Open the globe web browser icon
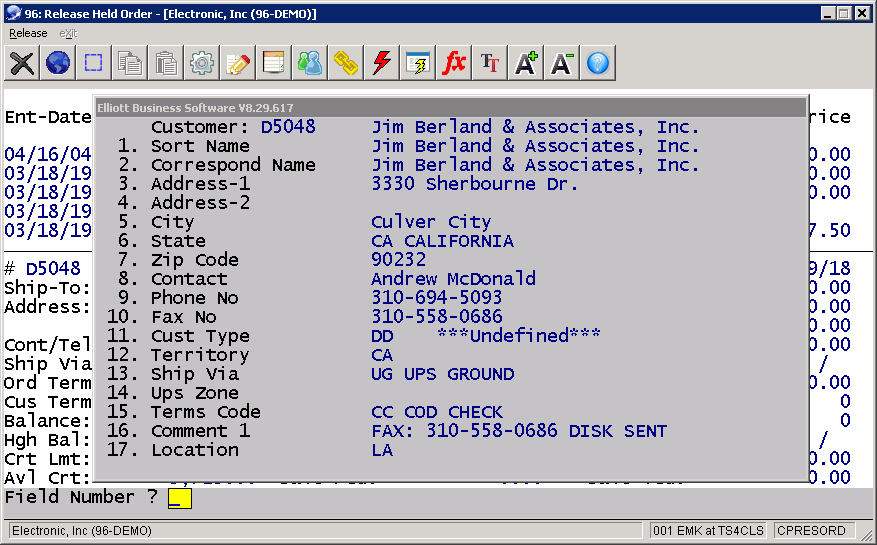The width and height of the screenshot is (877, 545). coord(58,63)
